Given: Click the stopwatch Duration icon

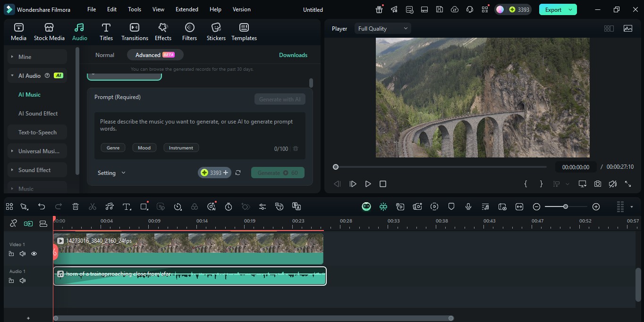Looking at the screenshot, I should pyautogui.click(x=229, y=206).
